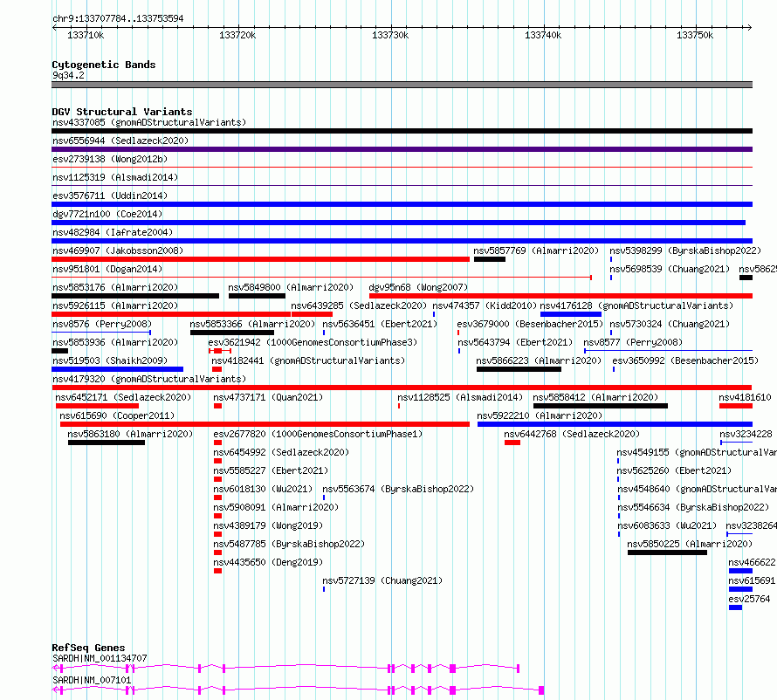Click the nsv5853176 (Almarri2020) label
Image resolution: width=777 pixels, height=700 pixels.
[115, 287]
